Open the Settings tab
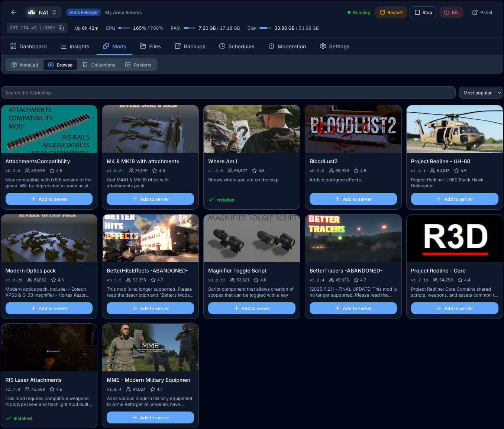This screenshot has height=429, width=504. pos(335,46)
